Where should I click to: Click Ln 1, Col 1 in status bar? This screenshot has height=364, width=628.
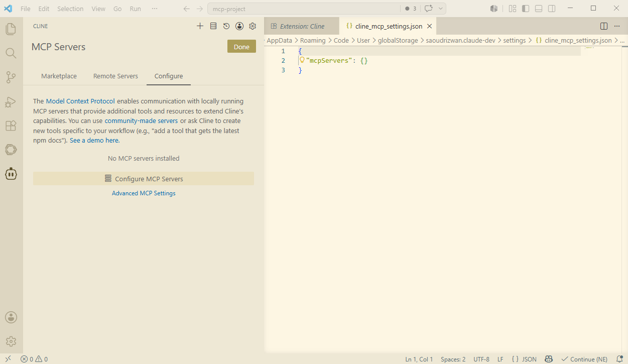419,359
